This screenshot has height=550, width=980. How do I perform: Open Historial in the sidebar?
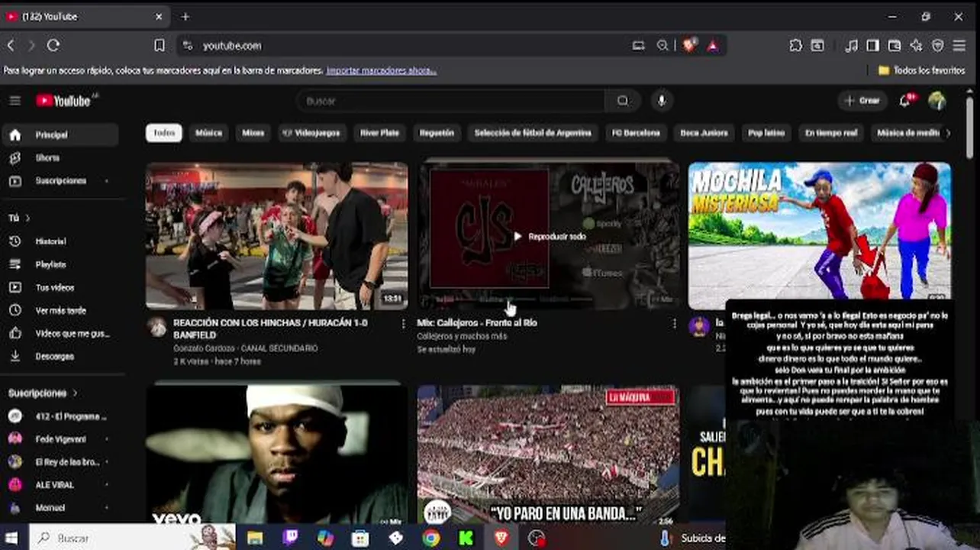coord(60,241)
